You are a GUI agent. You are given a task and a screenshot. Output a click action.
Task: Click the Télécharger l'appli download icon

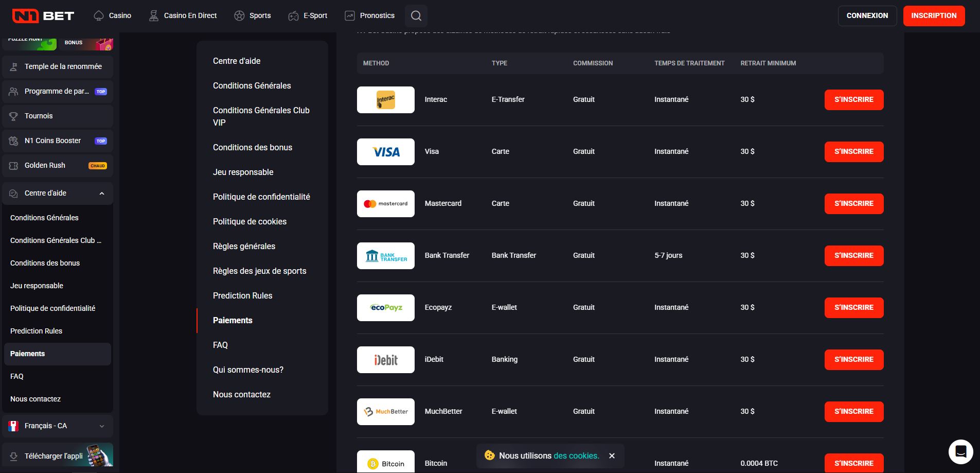point(14,457)
